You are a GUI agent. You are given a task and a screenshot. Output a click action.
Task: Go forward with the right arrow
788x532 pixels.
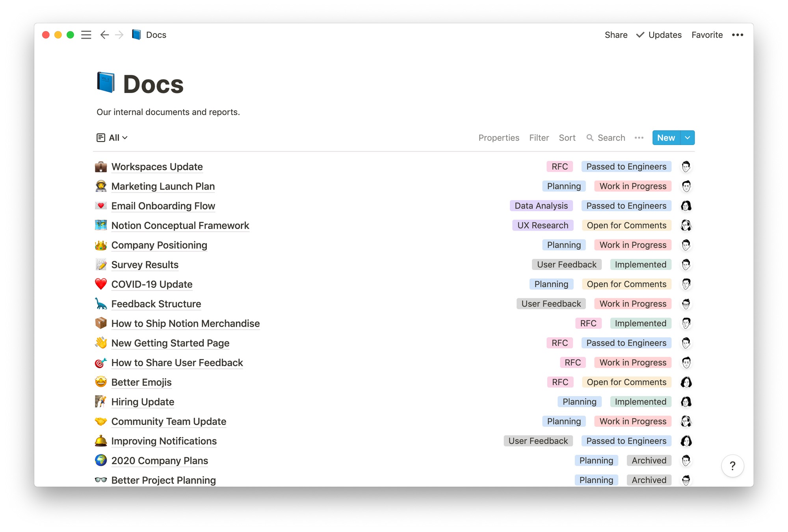tap(119, 35)
